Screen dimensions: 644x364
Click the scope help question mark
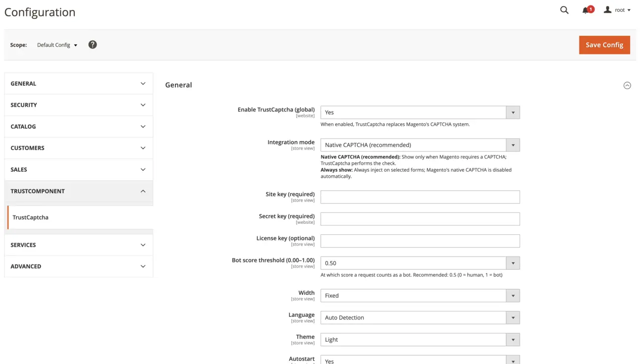[93, 45]
